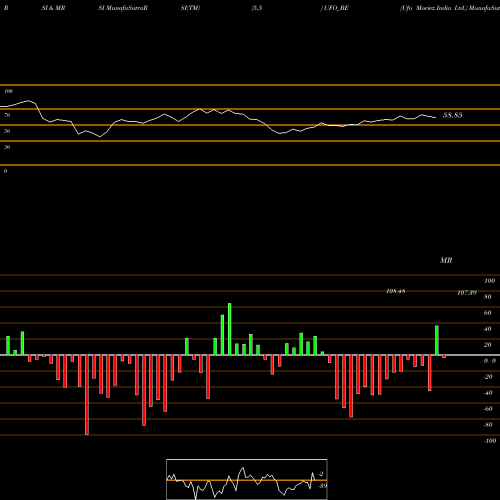This screenshot has height=500, width=500.
Task: Click the last green bar near the right edge
Action: 437,340
